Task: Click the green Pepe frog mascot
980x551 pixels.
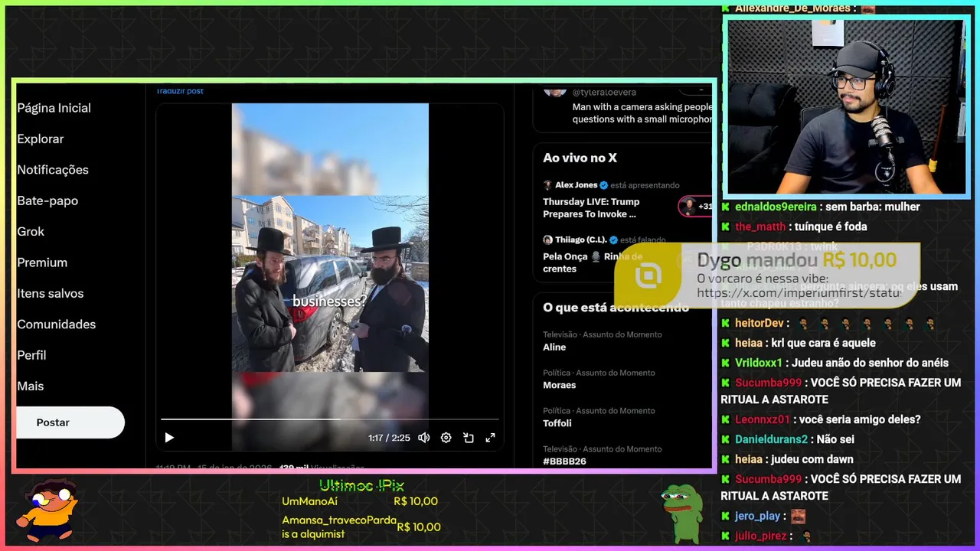Action: (682, 513)
